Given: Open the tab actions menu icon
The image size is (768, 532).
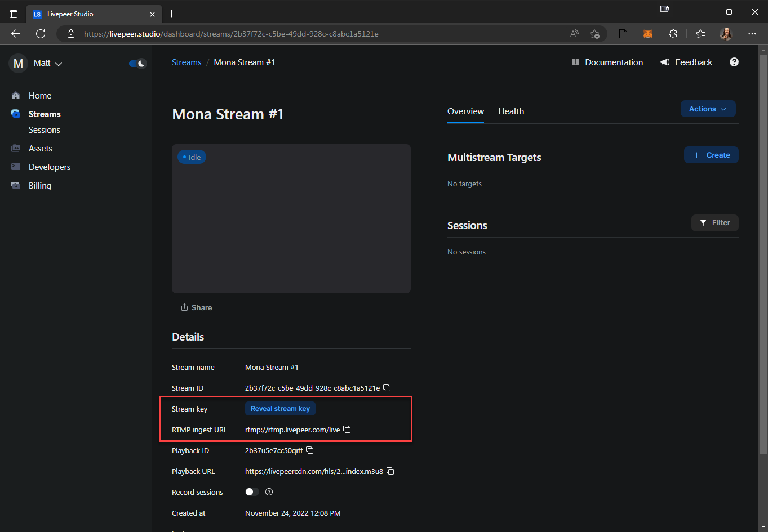Looking at the screenshot, I should click(x=14, y=14).
